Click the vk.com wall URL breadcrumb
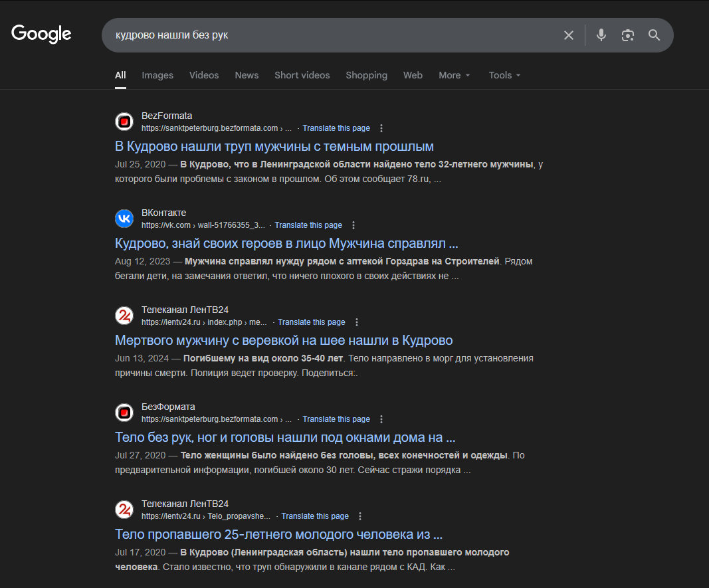The image size is (709, 588). point(203,225)
